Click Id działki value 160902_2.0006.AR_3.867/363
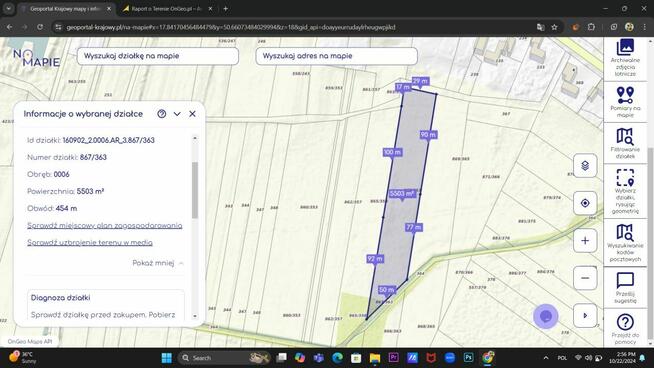The width and height of the screenshot is (654, 368). point(108,140)
